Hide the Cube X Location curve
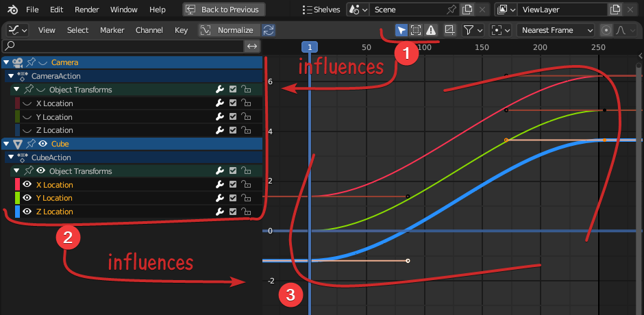Screen dimensions: 644x315 tap(27, 185)
